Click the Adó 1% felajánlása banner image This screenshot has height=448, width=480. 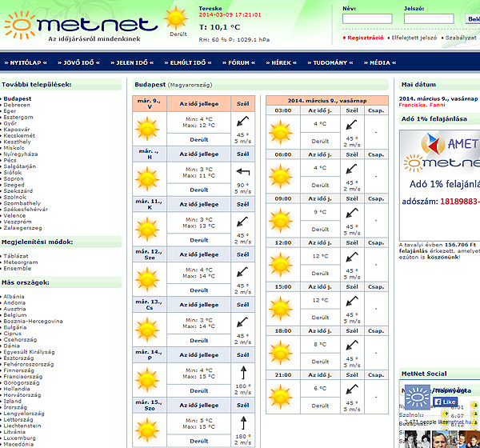pyautogui.click(x=439, y=186)
